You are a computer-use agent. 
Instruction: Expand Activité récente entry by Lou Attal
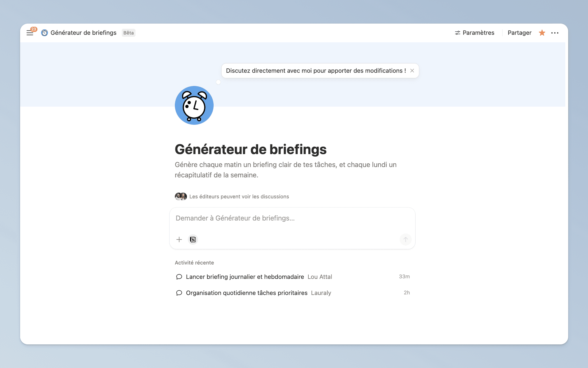tap(245, 277)
